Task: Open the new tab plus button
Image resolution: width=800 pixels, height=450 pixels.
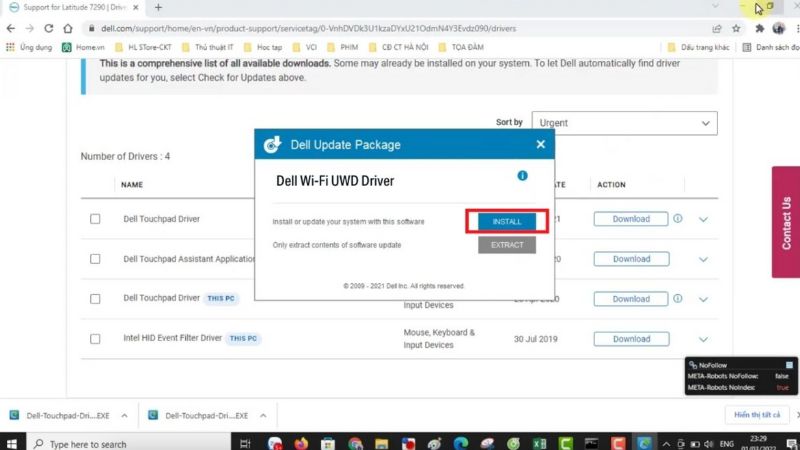Action: pos(158,7)
